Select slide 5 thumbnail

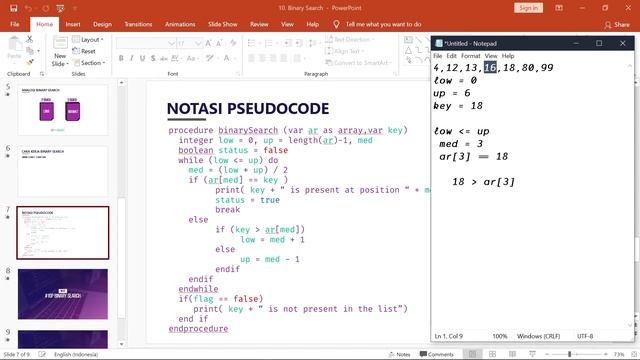[63, 110]
